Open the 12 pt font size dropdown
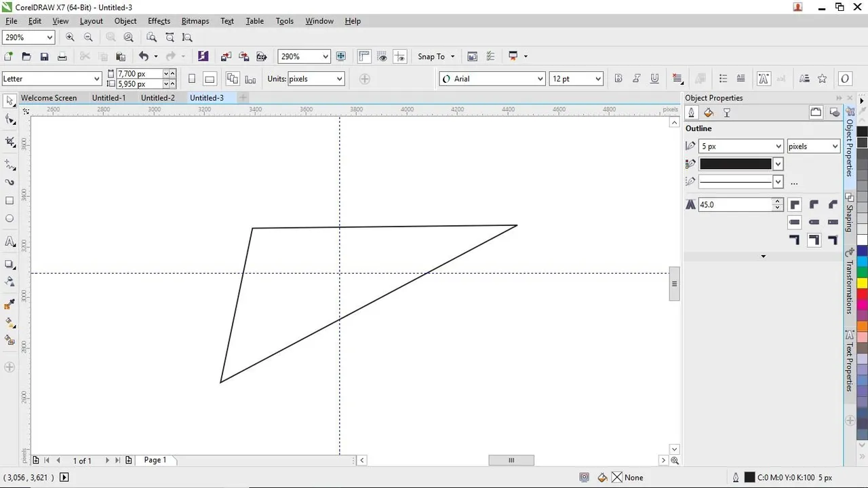 point(597,79)
